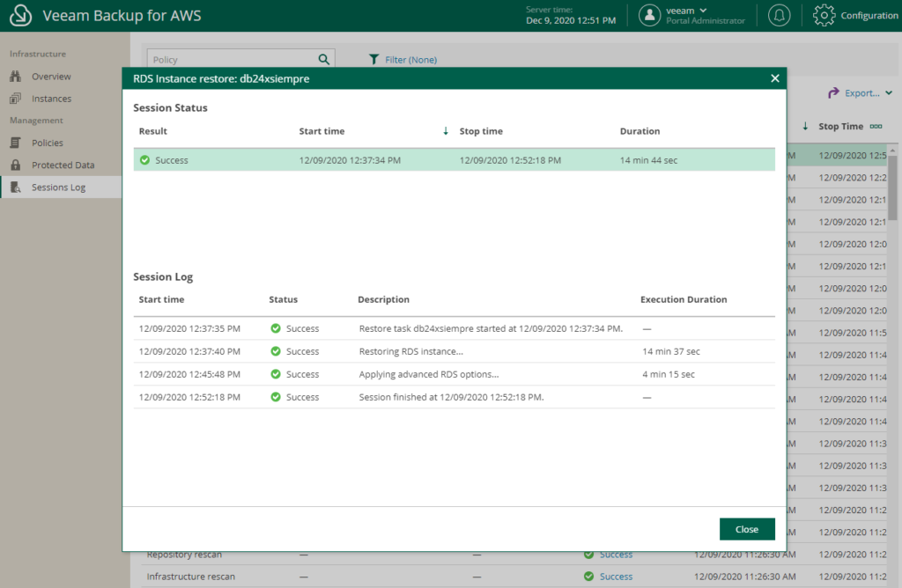
Task: Click '14 min 37 sec' execution duration
Action: coord(670,351)
